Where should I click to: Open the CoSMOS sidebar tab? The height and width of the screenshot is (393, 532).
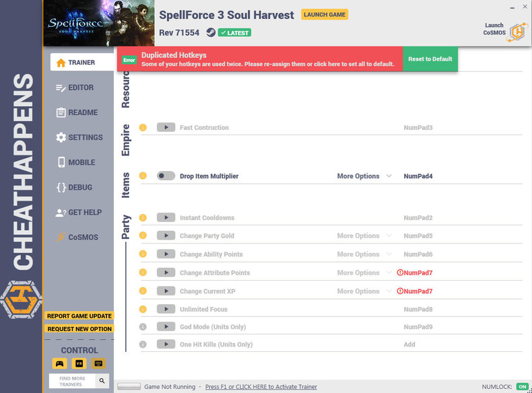[77, 237]
